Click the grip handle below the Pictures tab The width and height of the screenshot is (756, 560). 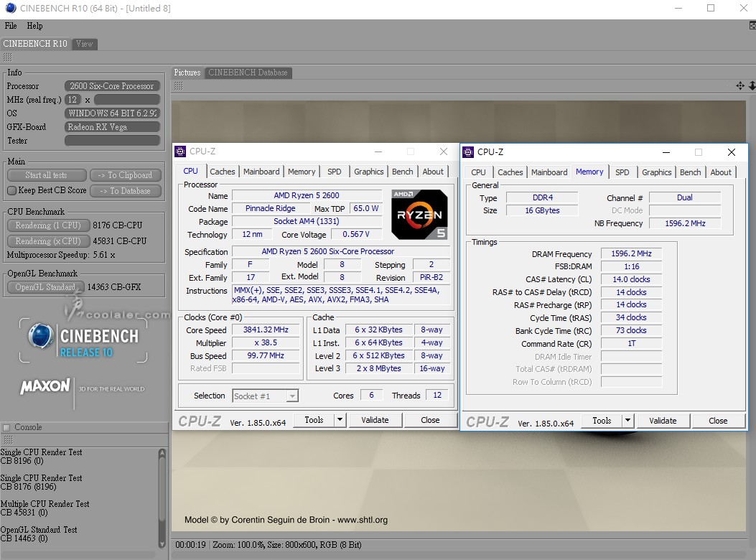(178, 86)
